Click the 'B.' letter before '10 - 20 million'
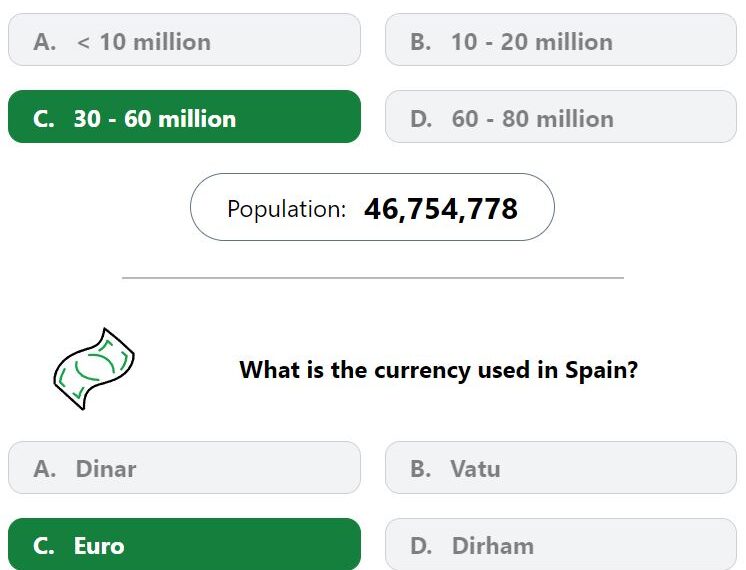This screenshot has width=746, height=570. tap(421, 42)
